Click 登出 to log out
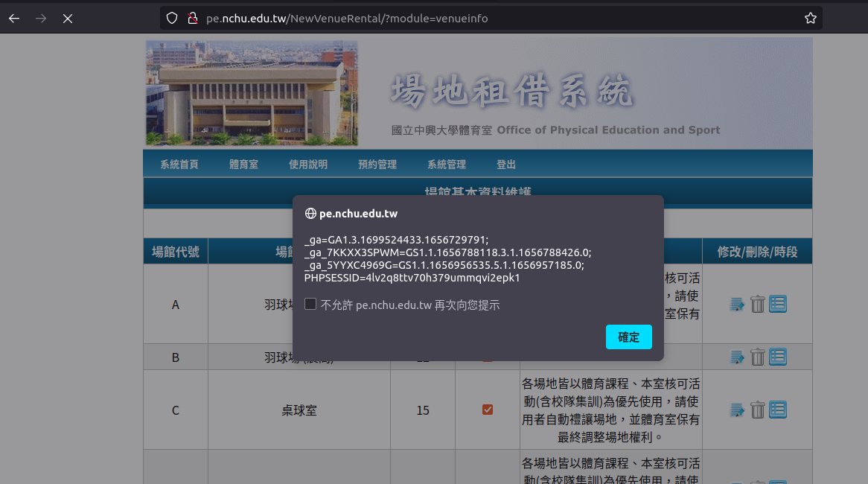 [506, 165]
